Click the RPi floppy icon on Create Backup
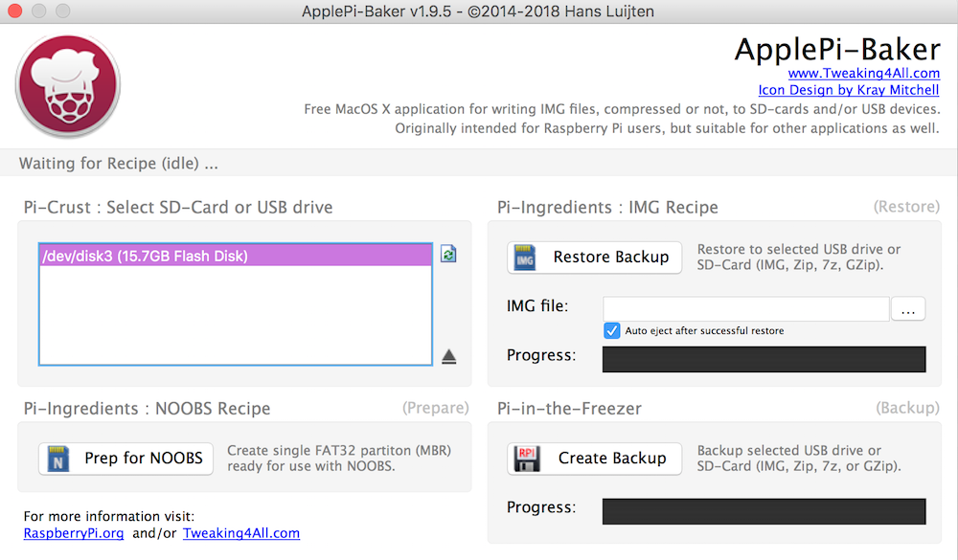The image size is (958, 560). [x=527, y=459]
